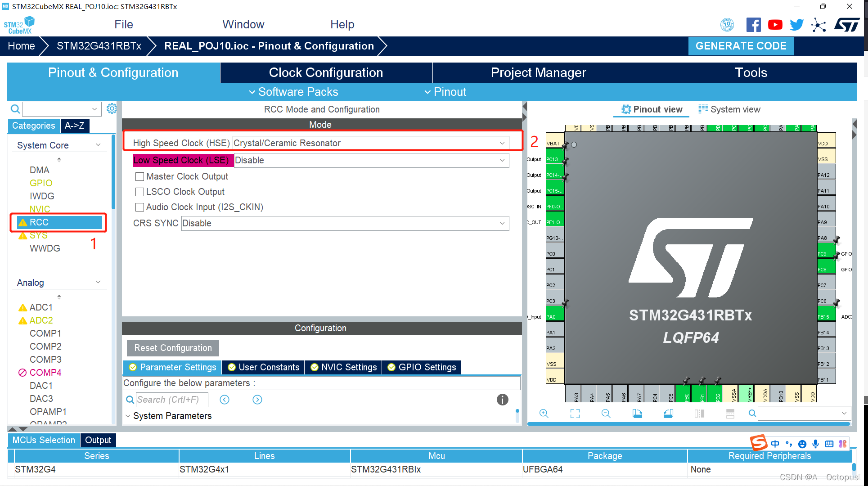The width and height of the screenshot is (868, 486).
Task: Go to previous parameter search result
Action: click(225, 400)
